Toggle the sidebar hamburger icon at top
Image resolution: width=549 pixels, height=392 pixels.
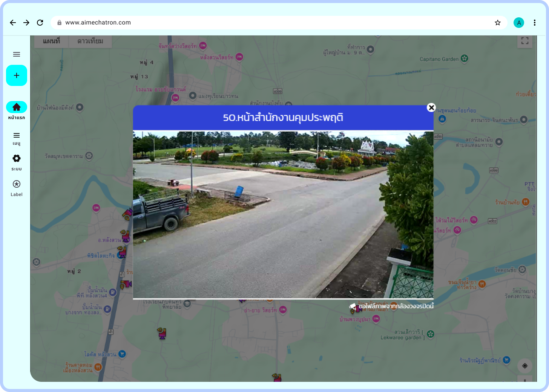(x=17, y=54)
